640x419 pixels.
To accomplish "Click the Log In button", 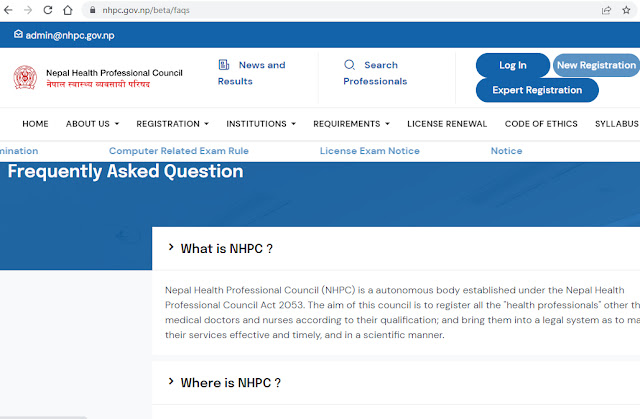I will point(513,65).
